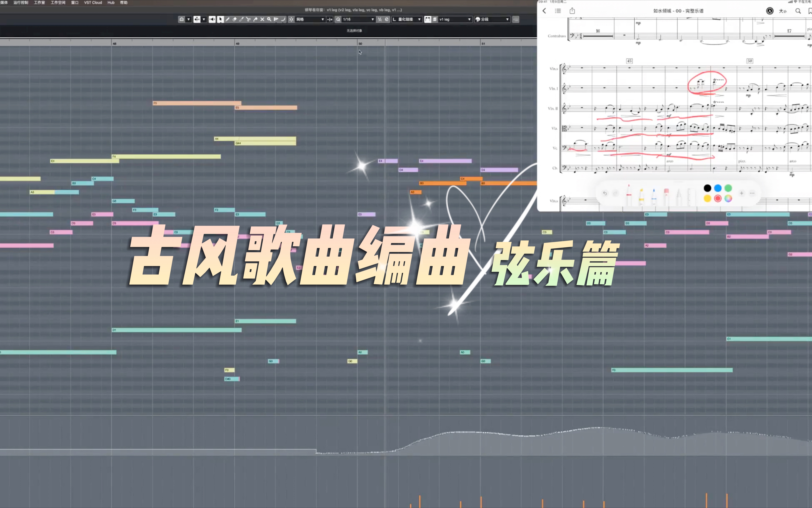812x508 pixels.
Task: Click bar 49 on the ruler
Action: pos(237,44)
